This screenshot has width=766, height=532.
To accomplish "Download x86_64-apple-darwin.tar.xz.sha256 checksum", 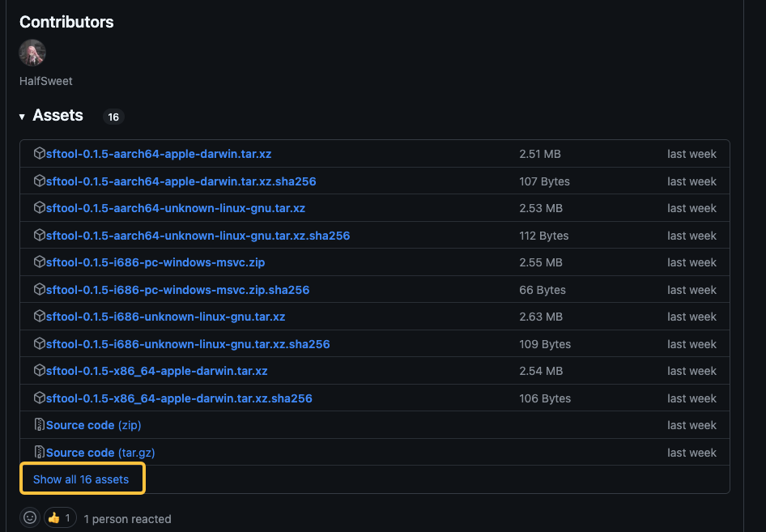I will click(x=179, y=398).
